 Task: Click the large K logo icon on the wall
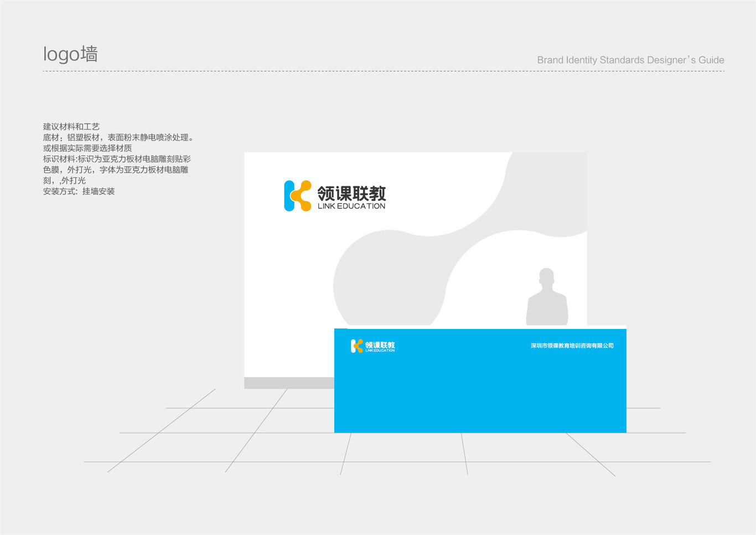(x=298, y=196)
